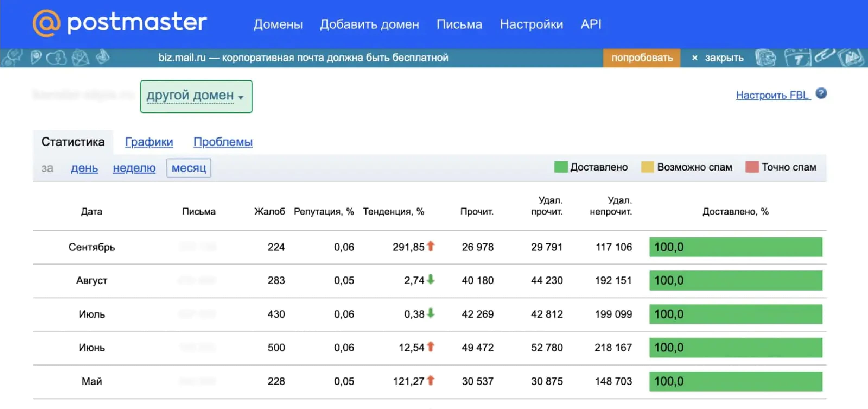Click the green down arrow in Июль row
868x409 pixels.
[431, 313]
